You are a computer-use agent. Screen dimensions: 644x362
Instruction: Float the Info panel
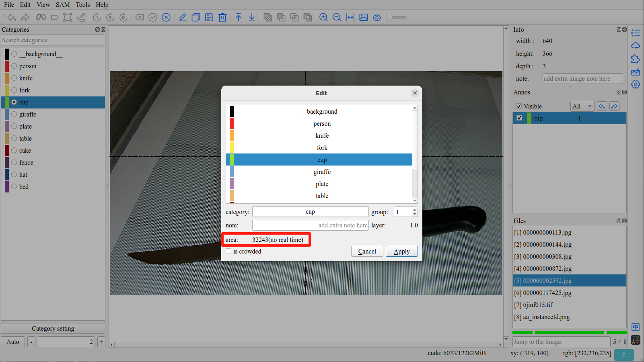619,30
